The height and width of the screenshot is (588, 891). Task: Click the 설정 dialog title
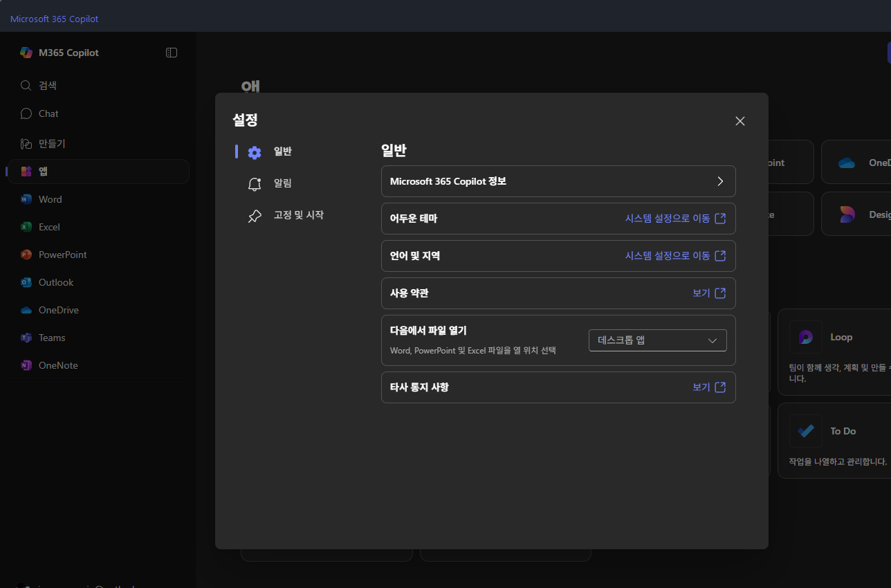[x=245, y=120]
